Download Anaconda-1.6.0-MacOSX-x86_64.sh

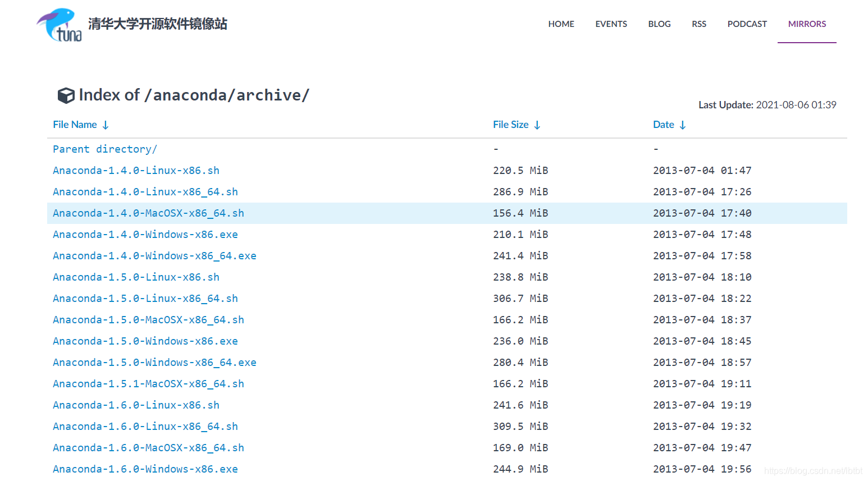tap(148, 448)
